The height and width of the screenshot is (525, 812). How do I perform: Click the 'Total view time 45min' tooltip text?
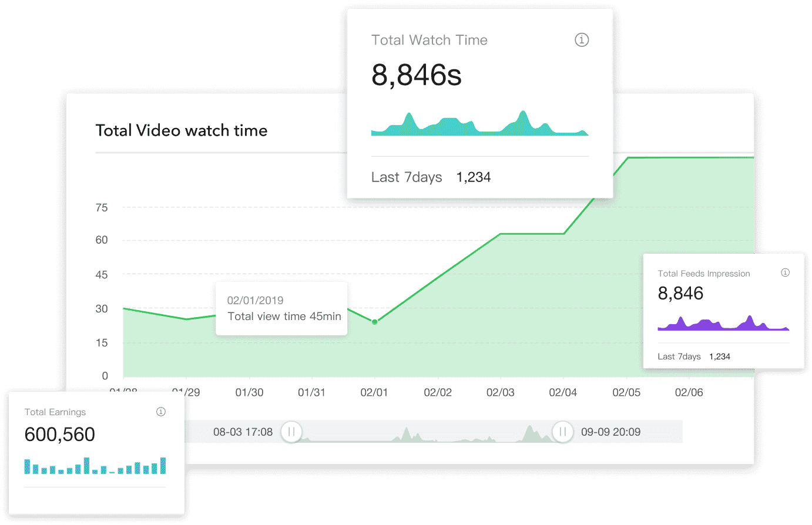tap(284, 317)
